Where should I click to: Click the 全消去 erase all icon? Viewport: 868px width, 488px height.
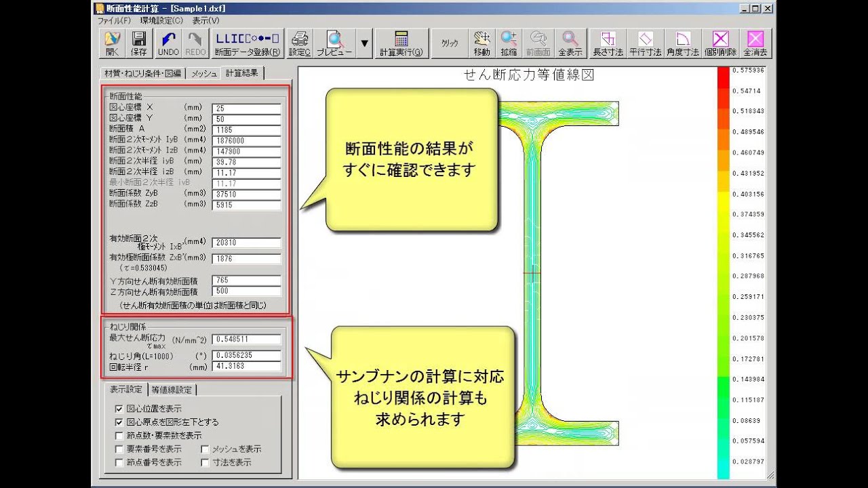(x=755, y=43)
